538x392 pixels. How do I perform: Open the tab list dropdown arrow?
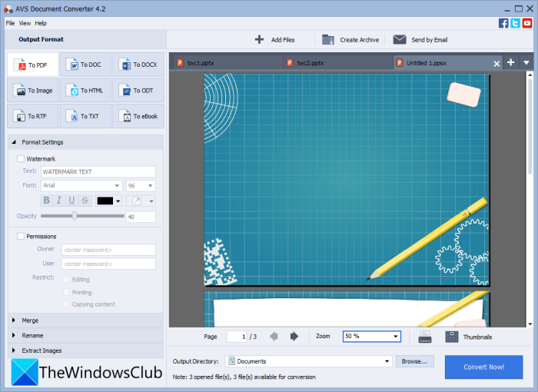(x=526, y=63)
